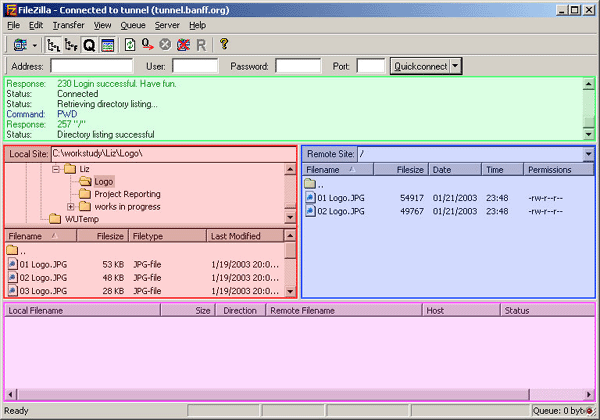Click message log scroll up arrow
This screenshot has width=600, height=420.
pos(589,84)
